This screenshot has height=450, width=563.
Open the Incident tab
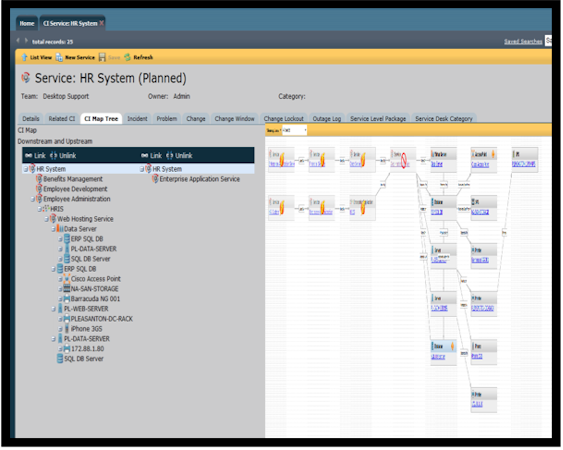tap(137, 119)
